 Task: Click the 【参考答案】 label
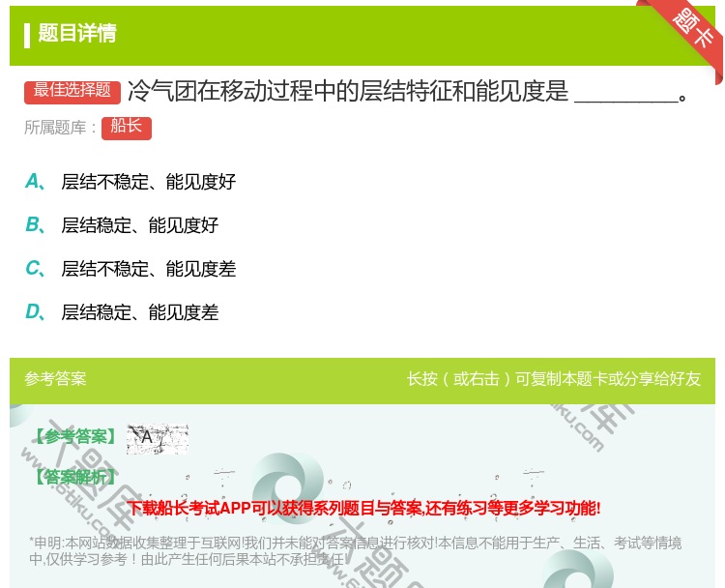tap(75, 436)
